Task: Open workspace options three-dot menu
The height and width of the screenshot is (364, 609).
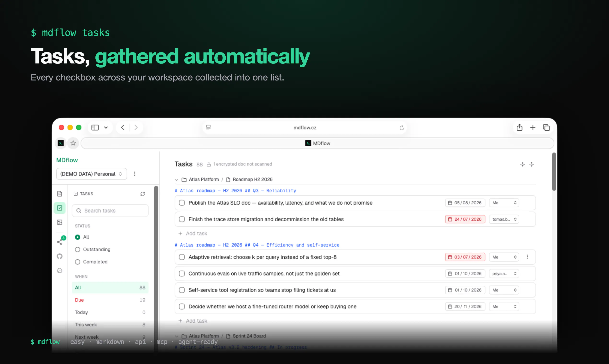Action: click(135, 174)
